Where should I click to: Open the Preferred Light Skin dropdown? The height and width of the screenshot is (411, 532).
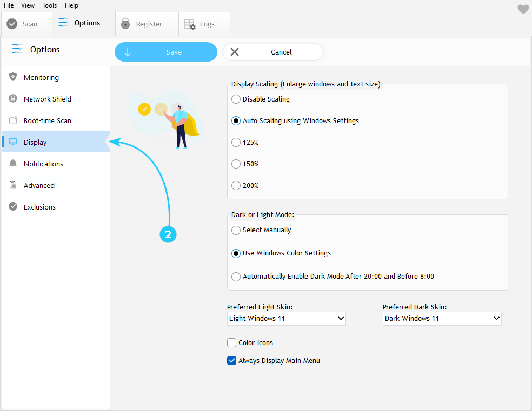click(x=286, y=319)
